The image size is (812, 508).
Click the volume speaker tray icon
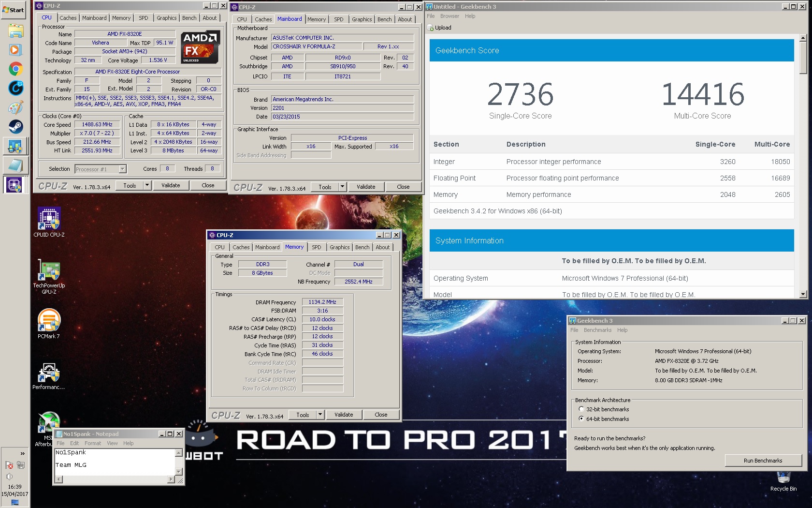[x=9, y=477]
